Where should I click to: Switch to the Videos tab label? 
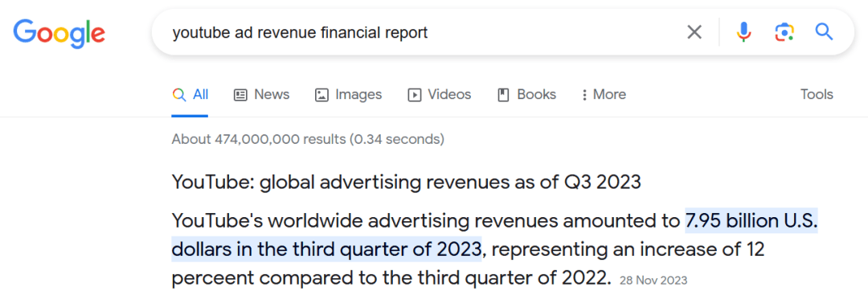tap(449, 95)
